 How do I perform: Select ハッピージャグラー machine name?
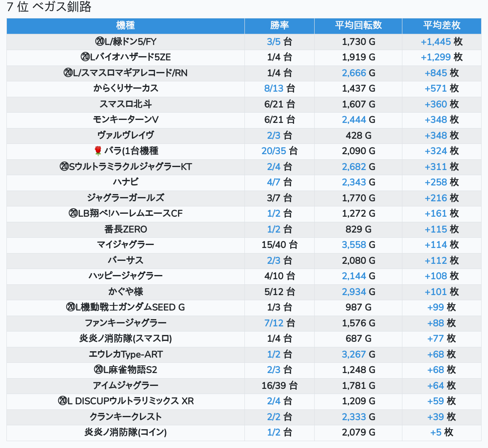(125, 276)
